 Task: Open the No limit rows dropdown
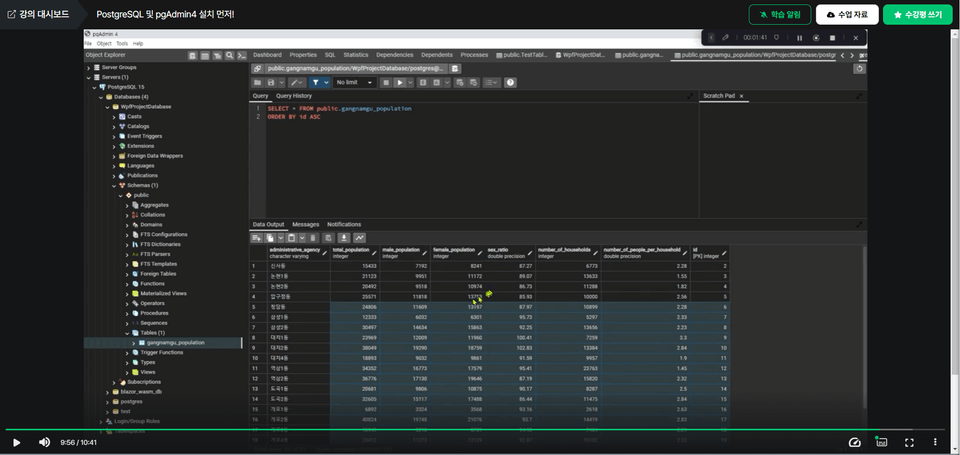coord(356,82)
